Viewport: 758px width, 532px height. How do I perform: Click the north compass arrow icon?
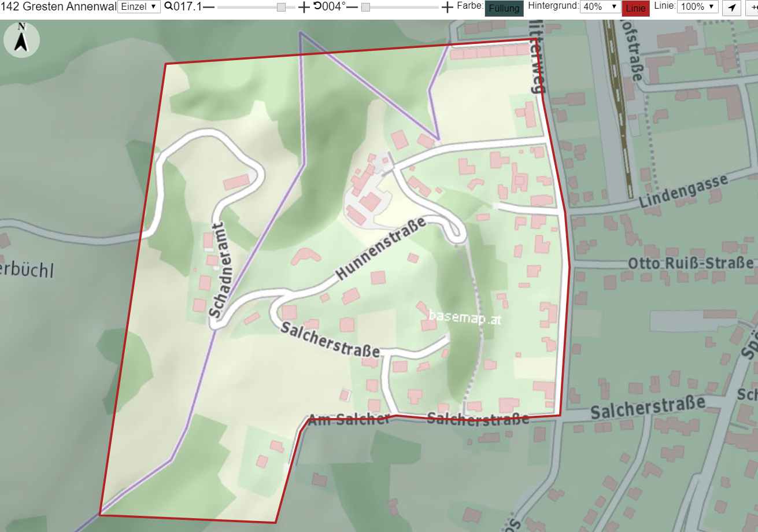click(21, 39)
